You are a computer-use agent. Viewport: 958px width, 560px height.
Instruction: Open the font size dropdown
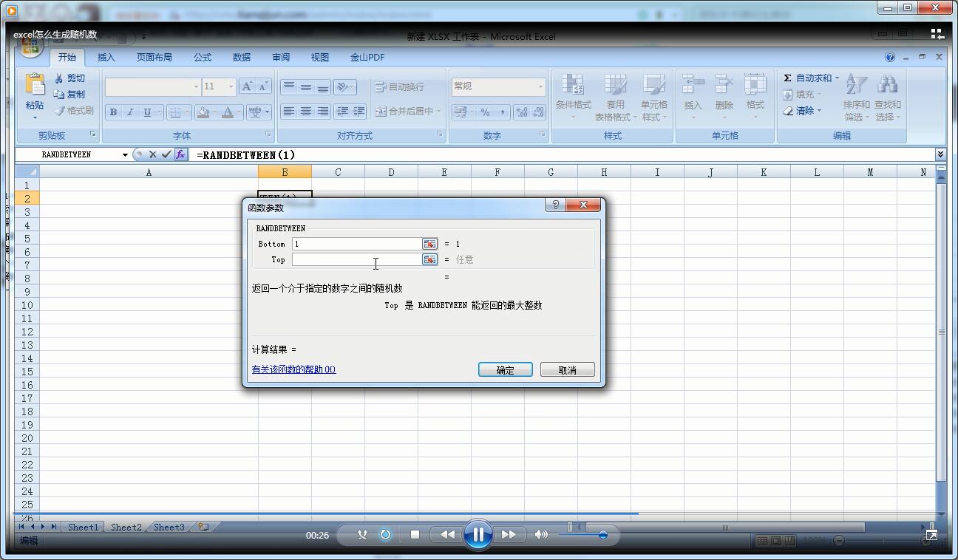231,86
